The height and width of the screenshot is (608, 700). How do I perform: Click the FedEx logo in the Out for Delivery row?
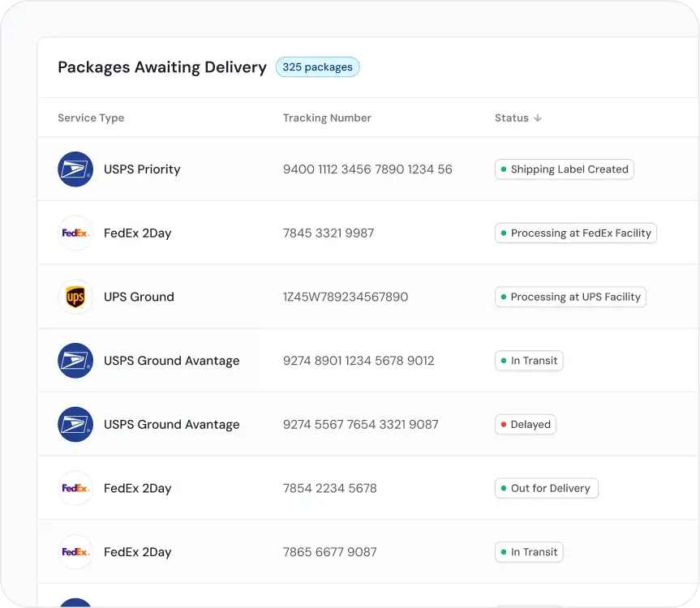[x=75, y=489]
